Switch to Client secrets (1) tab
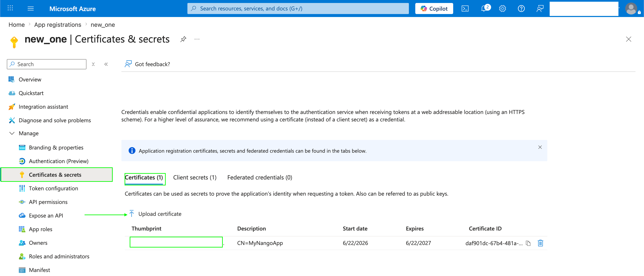Viewport: 644px width, 276px height. [x=195, y=177]
